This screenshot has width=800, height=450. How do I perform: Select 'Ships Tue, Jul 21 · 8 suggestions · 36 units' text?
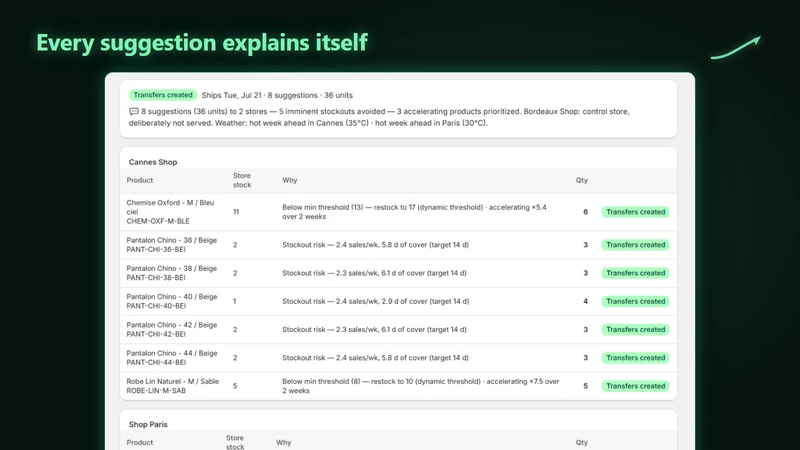pyautogui.click(x=277, y=95)
